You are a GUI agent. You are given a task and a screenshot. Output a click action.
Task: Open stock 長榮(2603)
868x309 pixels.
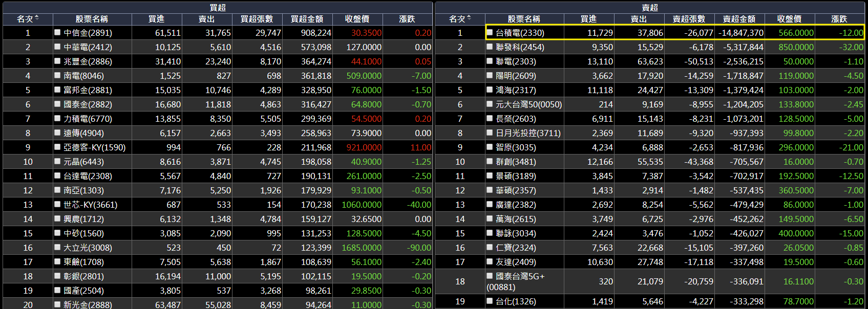coord(516,119)
